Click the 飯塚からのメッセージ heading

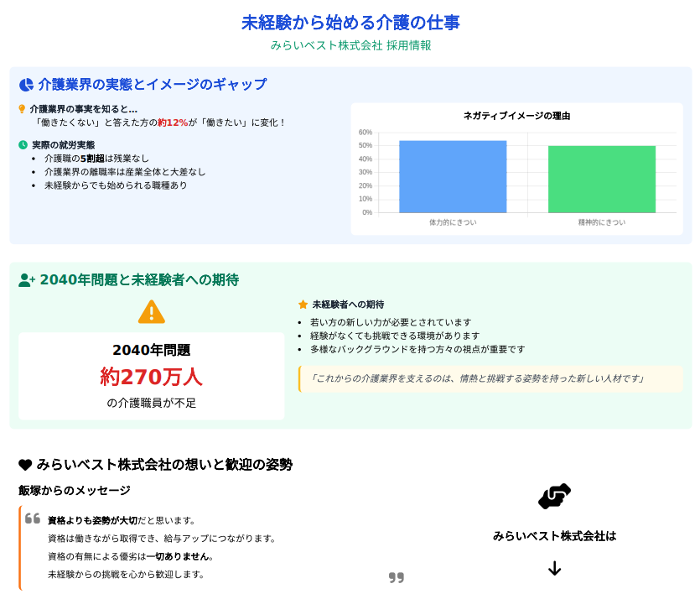click(x=75, y=490)
